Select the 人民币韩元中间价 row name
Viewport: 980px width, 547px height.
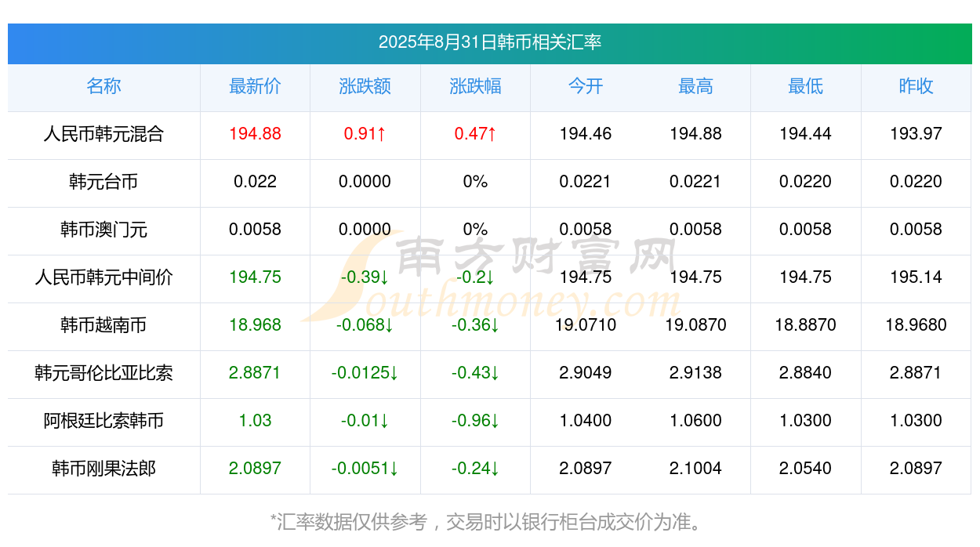[x=103, y=277]
